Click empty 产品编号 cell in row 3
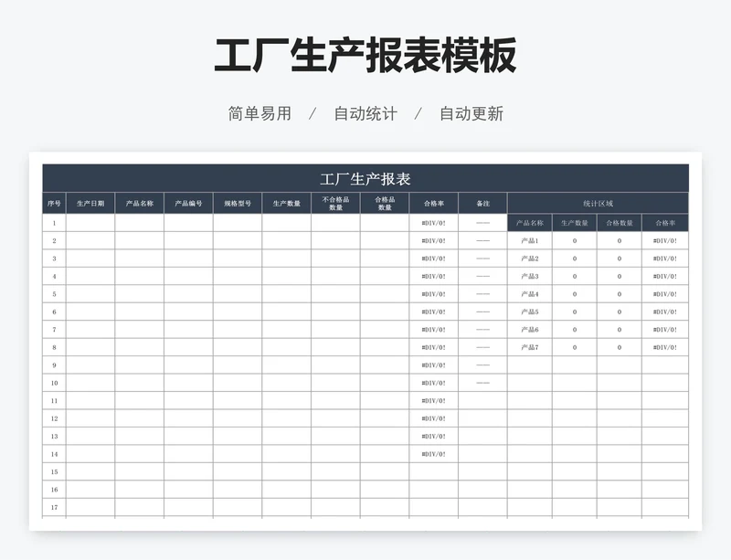This screenshot has width=731, height=560. (x=188, y=259)
